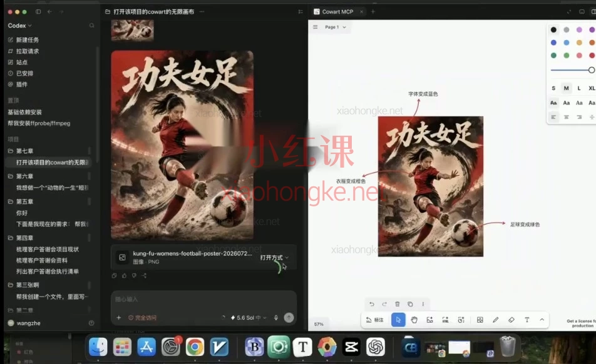Open the 梳理客户答谢会项目现状 chat

click(x=48, y=250)
